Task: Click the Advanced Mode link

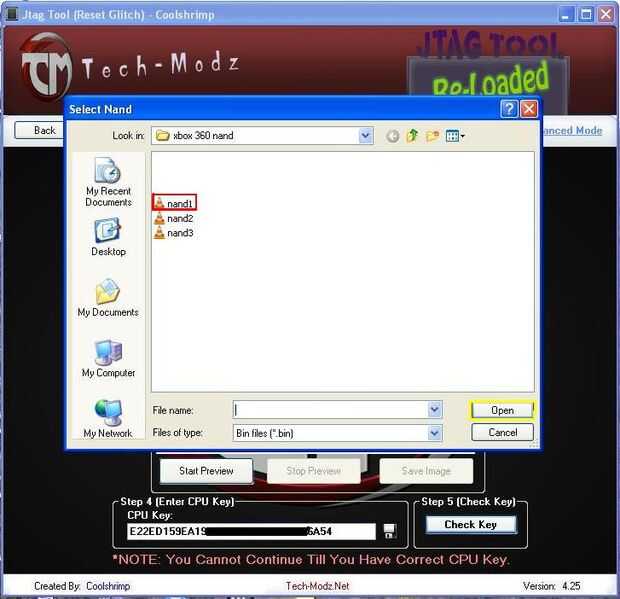Action: tap(573, 130)
